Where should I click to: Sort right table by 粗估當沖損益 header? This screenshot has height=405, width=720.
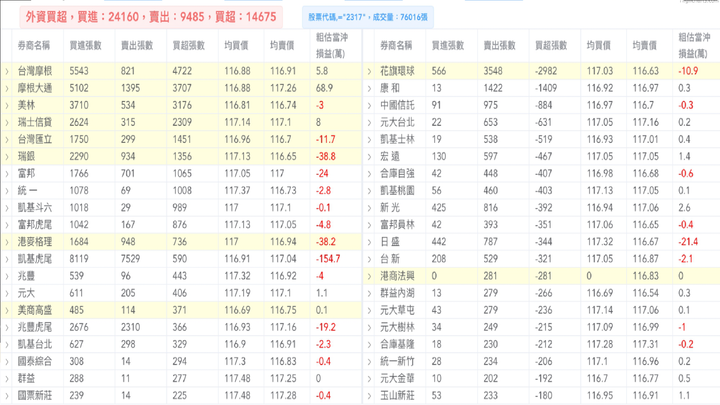click(x=694, y=45)
